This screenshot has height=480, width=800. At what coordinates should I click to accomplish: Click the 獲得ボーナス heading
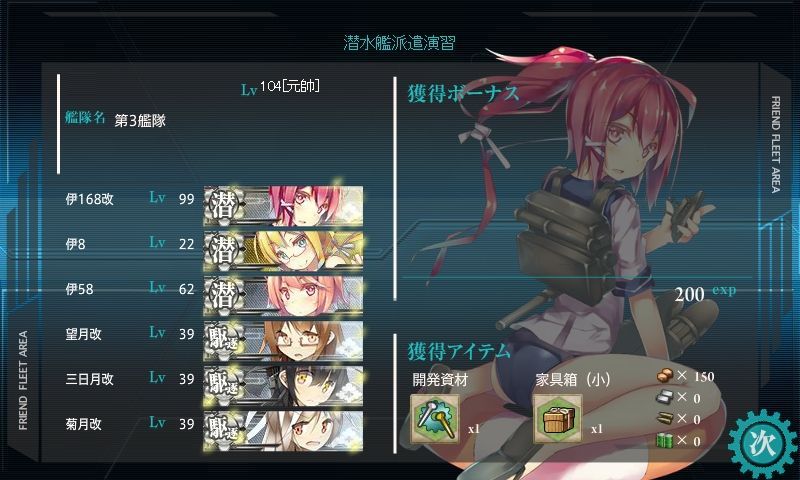click(463, 93)
